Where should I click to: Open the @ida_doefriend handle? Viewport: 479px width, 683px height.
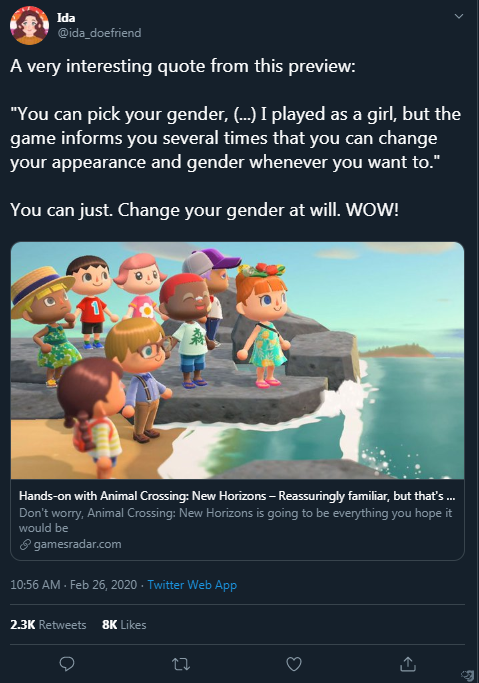pyautogui.click(x=99, y=33)
